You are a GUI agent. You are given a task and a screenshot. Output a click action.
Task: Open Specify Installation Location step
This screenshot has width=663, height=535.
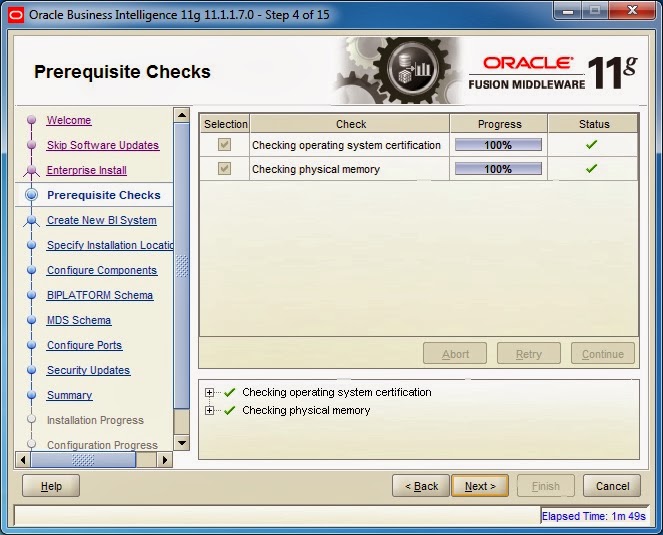[110, 245]
